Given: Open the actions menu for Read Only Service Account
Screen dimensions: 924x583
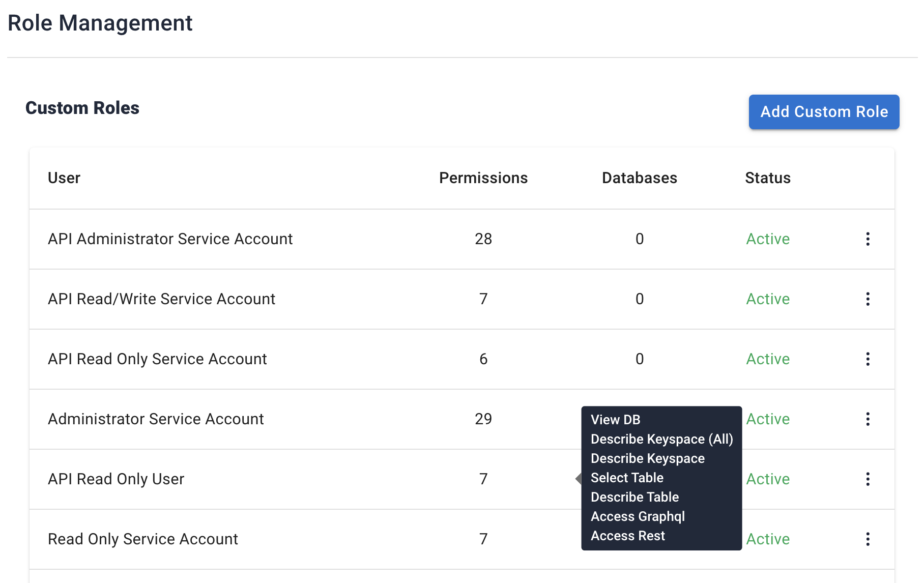Looking at the screenshot, I should point(868,539).
